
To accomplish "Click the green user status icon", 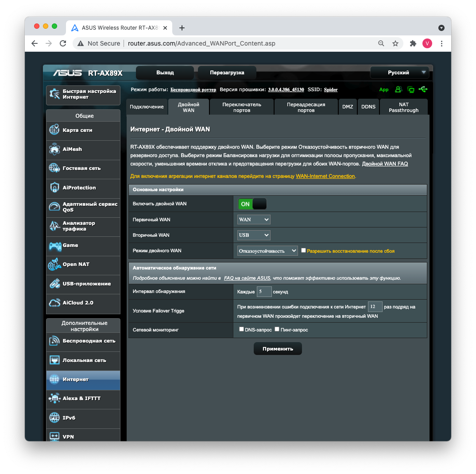I will [x=399, y=89].
